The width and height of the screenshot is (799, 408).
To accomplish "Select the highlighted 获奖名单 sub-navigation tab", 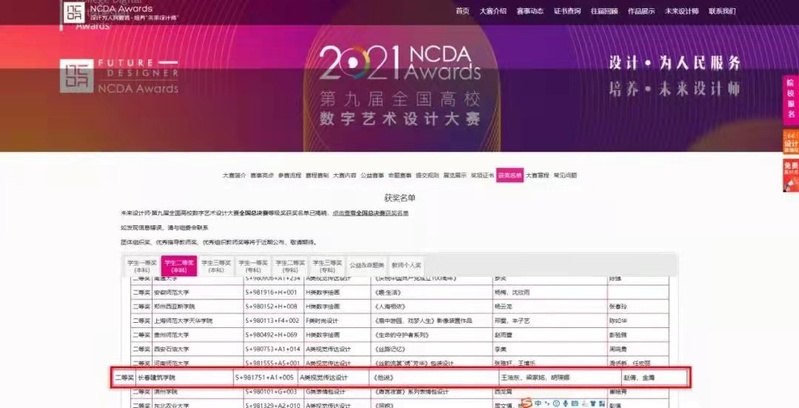I will click(x=510, y=174).
